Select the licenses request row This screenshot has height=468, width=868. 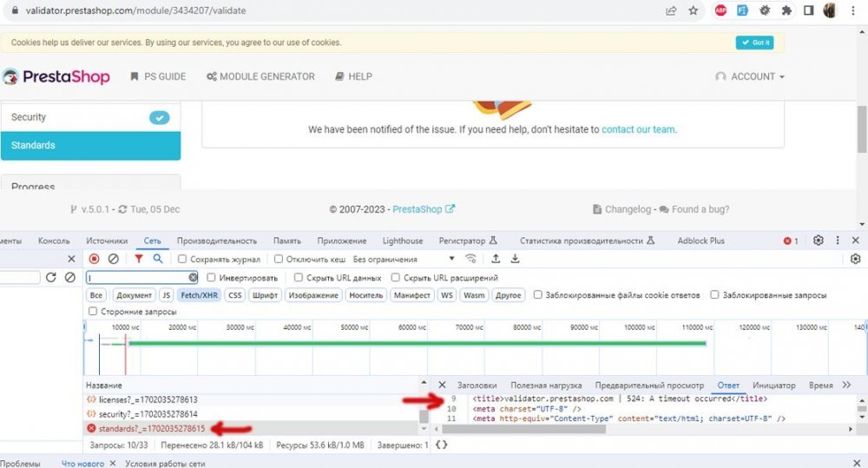pyautogui.click(x=252, y=399)
